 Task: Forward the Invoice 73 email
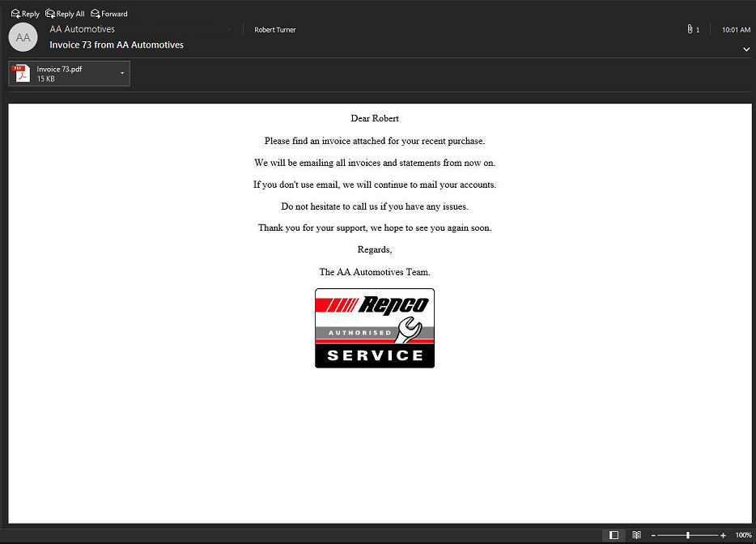pos(109,14)
